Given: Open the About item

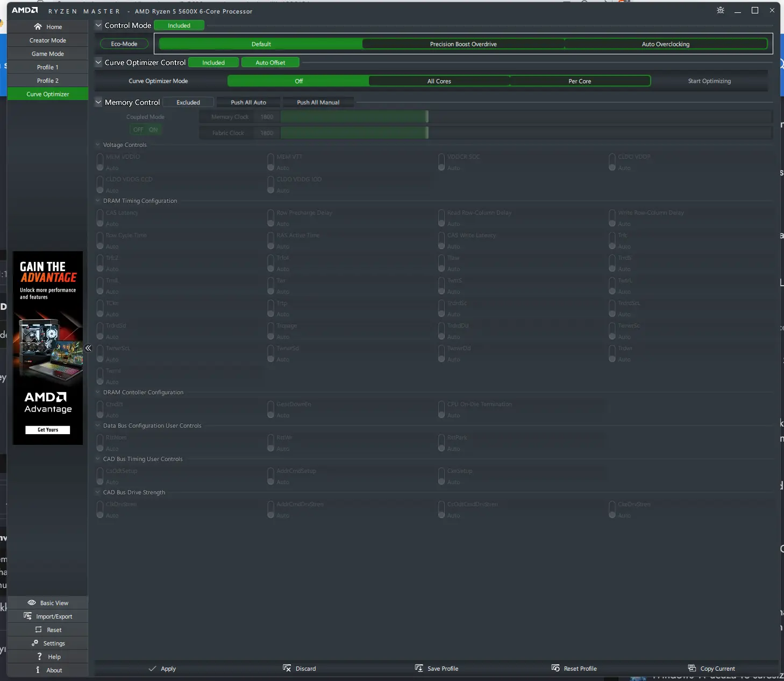Looking at the screenshot, I should click(48, 670).
